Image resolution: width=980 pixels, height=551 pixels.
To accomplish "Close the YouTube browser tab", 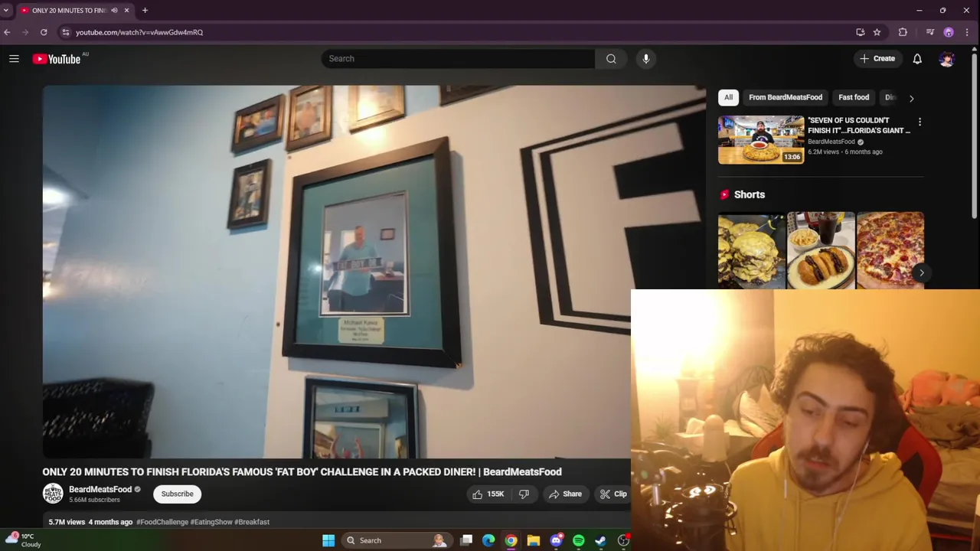I will pyautogui.click(x=126, y=11).
